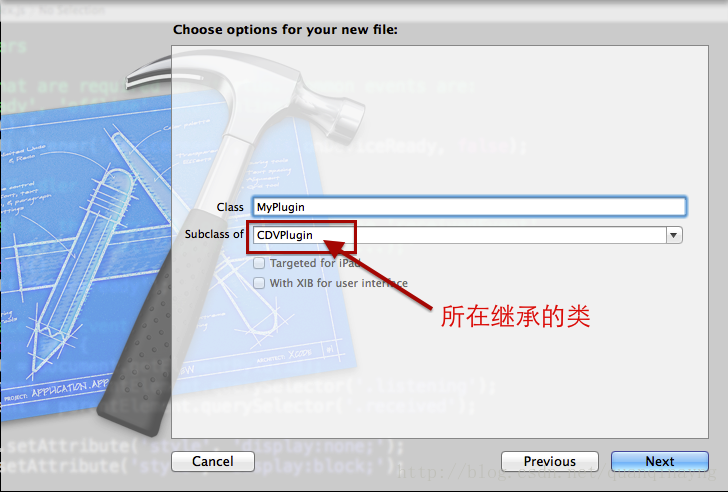Click the CDVPlugin text in the combo box
Screen dimensions: 728x492
click(x=285, y=235)
